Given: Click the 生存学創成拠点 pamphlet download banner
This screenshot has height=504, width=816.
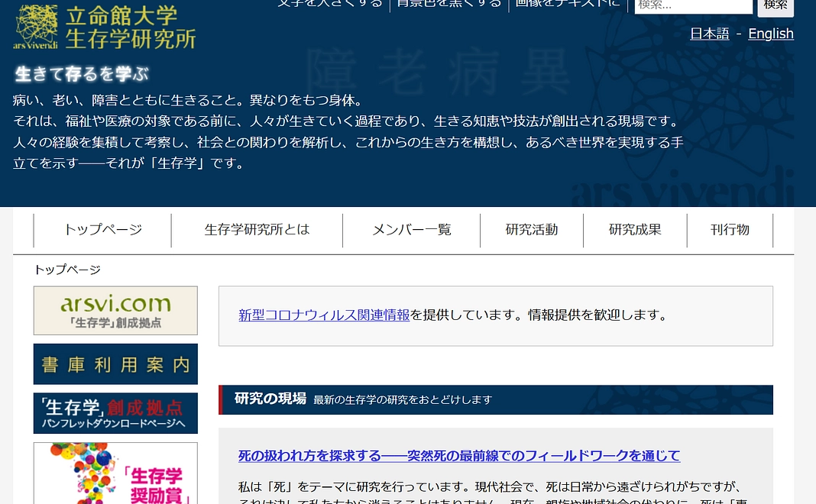Looking at the screenshot, I should pos(115,413).
